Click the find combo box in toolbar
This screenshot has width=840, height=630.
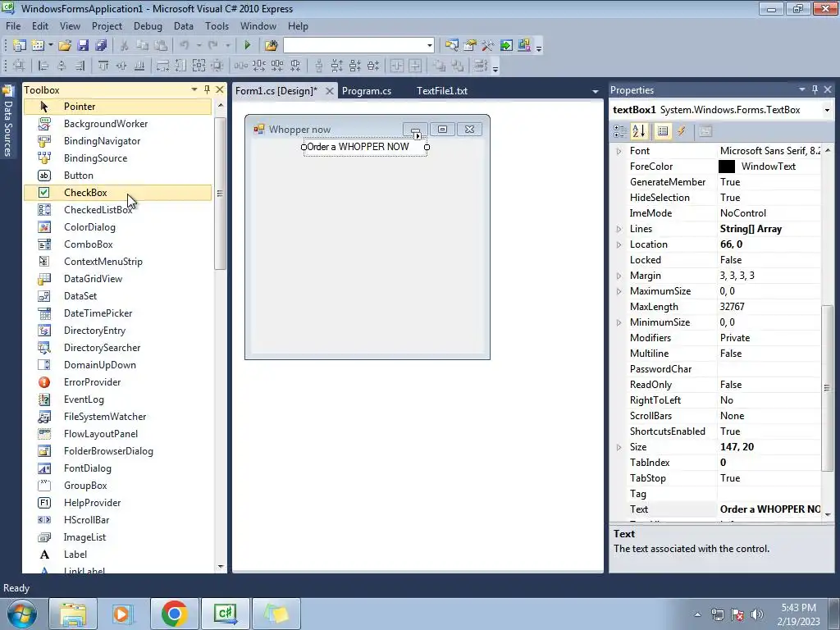[x=358, y=46]
